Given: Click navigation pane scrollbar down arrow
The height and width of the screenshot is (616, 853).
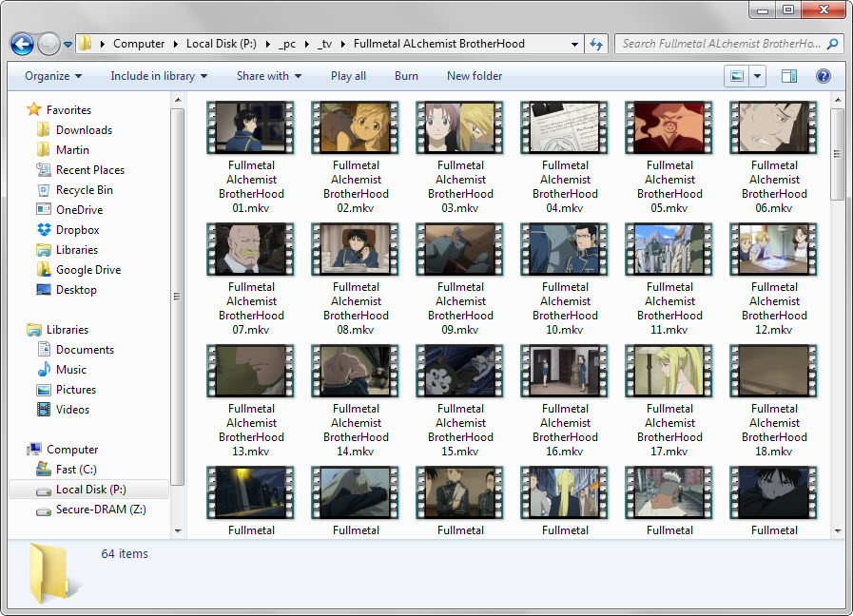Looking at the screenshot, I should (x=178, y=530).
